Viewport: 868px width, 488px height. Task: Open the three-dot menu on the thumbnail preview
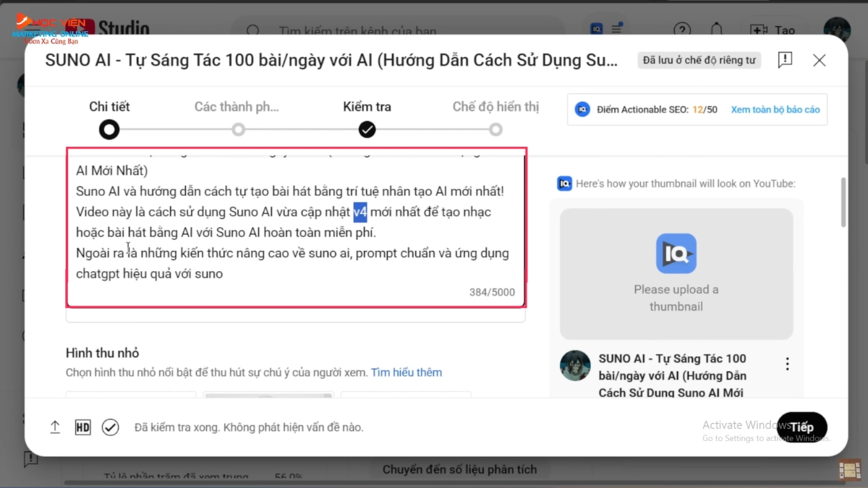(x=787, y=364)
